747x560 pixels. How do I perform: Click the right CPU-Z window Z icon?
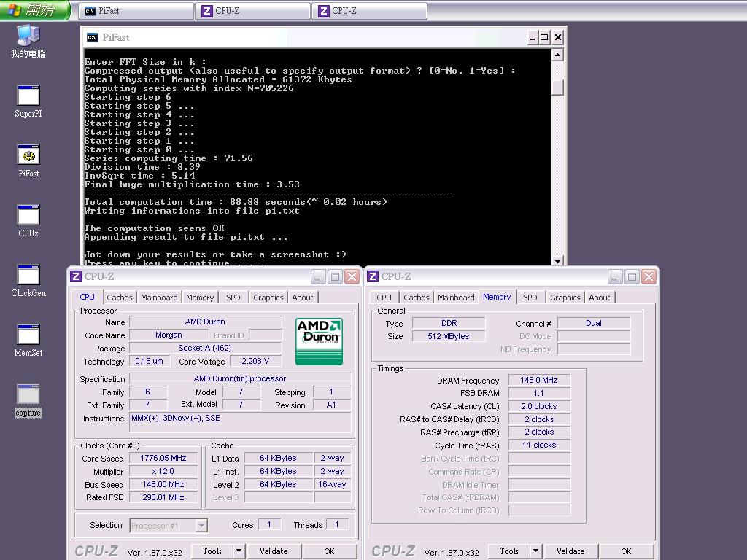tap(373, 276)
